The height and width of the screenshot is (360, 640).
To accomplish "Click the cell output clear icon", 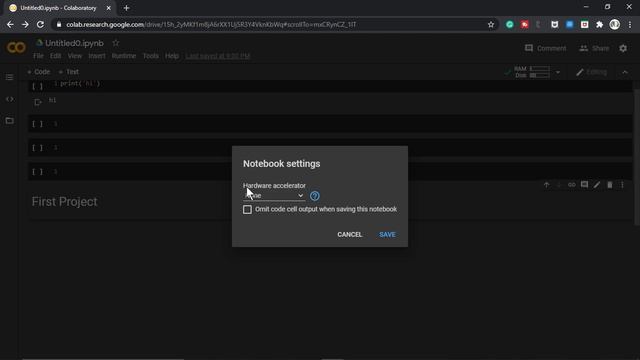I will tap(38, 102).
